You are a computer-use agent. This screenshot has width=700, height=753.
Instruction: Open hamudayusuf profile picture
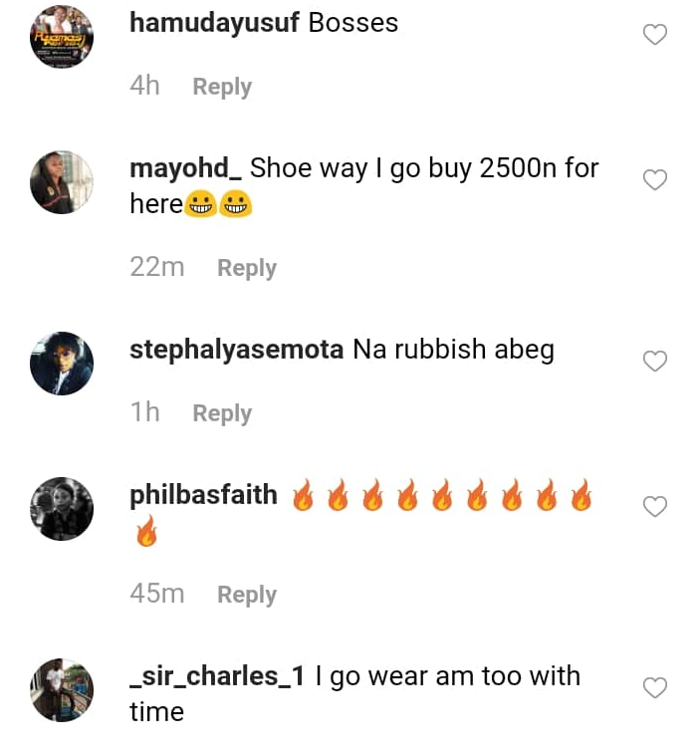[62, 37]
